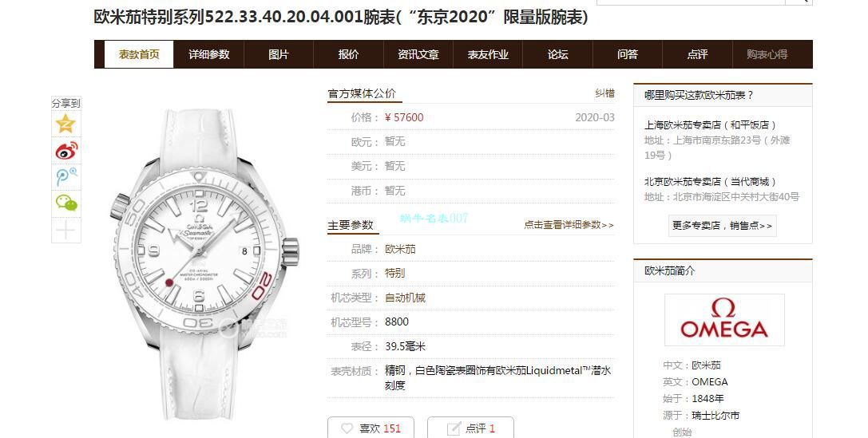This screenshot has height=438, width=868.
Task: Click the heart 喜欢 151 button
Action: pos(371,428)
